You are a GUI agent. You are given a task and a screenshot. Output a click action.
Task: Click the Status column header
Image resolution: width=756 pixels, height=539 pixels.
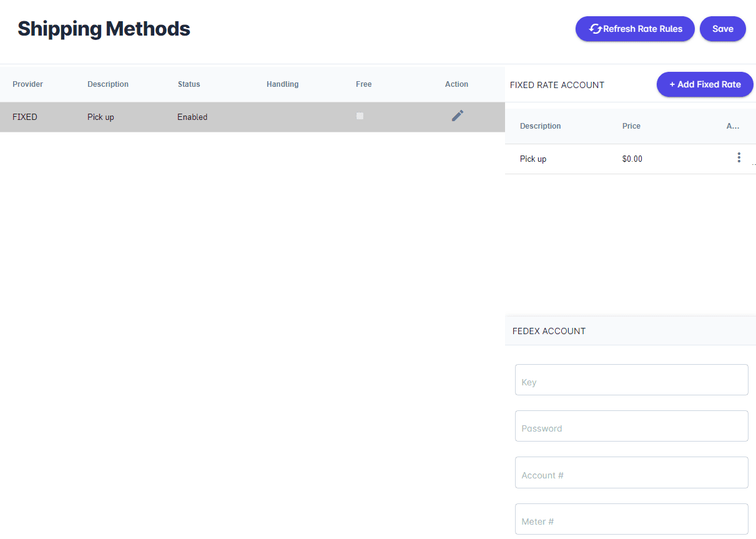point(189,84)
